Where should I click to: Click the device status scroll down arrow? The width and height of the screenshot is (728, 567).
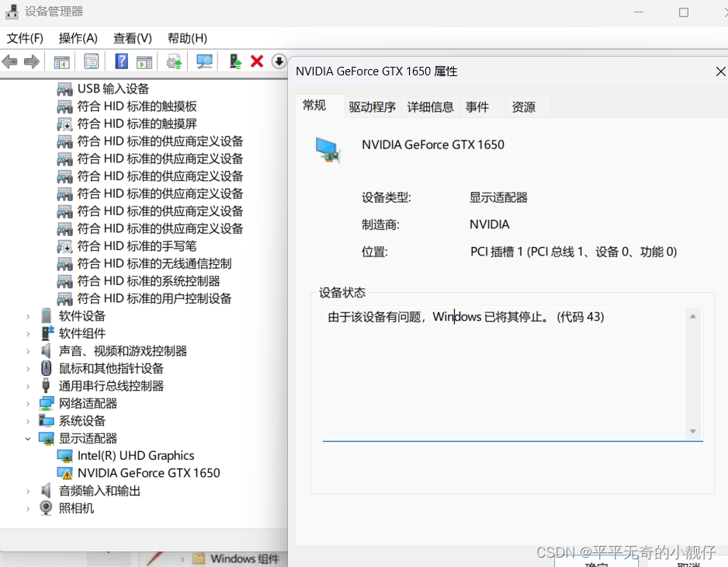[693, 431]
